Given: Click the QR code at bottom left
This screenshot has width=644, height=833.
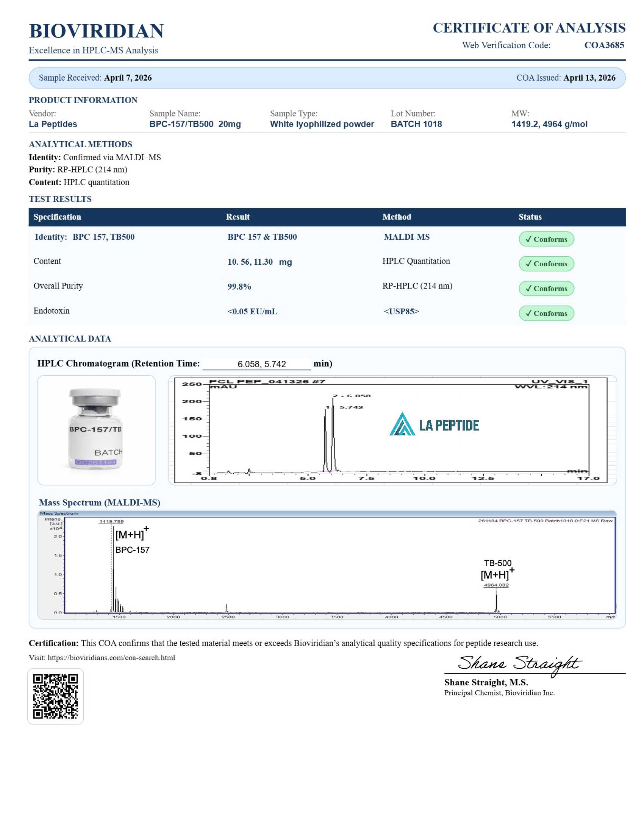Looking at the screenshot, I should click(55, 696).
